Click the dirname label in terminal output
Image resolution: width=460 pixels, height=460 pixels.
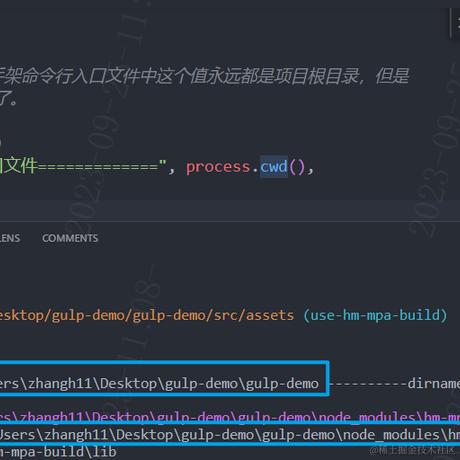tap(434, 384)
